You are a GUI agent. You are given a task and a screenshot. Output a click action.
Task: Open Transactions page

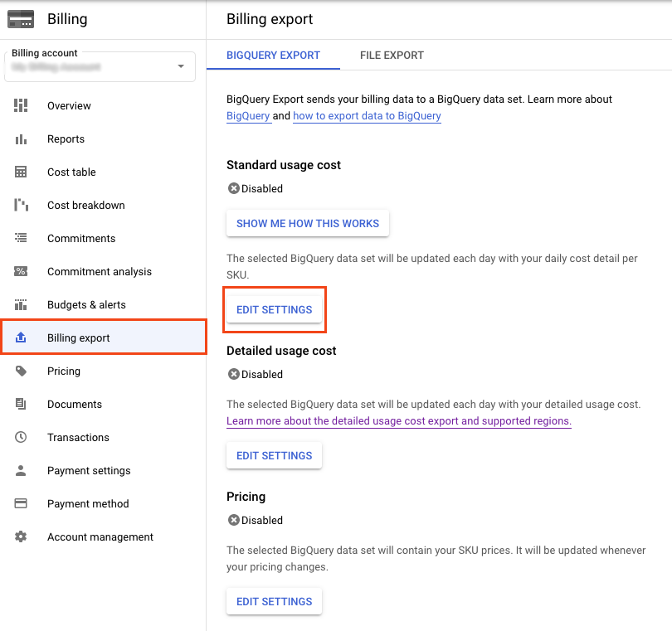pyautogui.click(x=103, y=437)
